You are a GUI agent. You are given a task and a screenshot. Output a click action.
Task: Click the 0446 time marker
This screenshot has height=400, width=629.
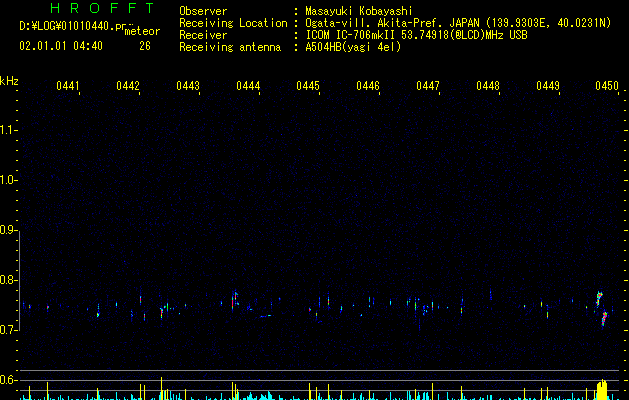tap(368, 86)
